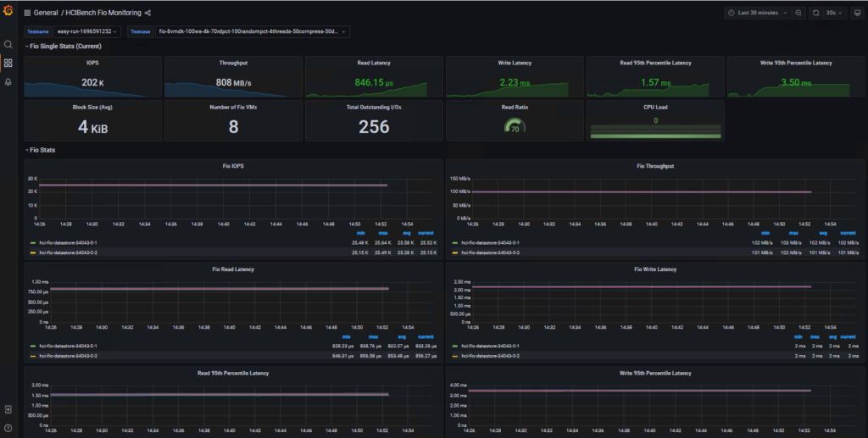Click the sign-in icon in sidebar
This screenshot has width=868, height=438.
click(x=8, y=409)
